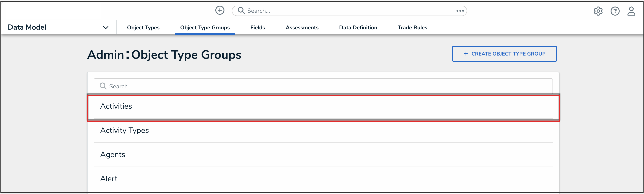
Task: Open the Activity Types group
Action: (125, 130)
